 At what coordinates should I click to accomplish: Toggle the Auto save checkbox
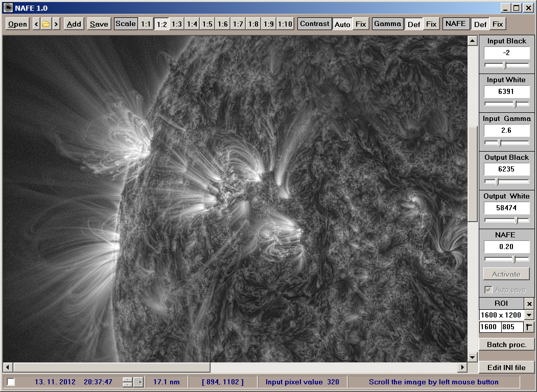[x=488, y=290]
